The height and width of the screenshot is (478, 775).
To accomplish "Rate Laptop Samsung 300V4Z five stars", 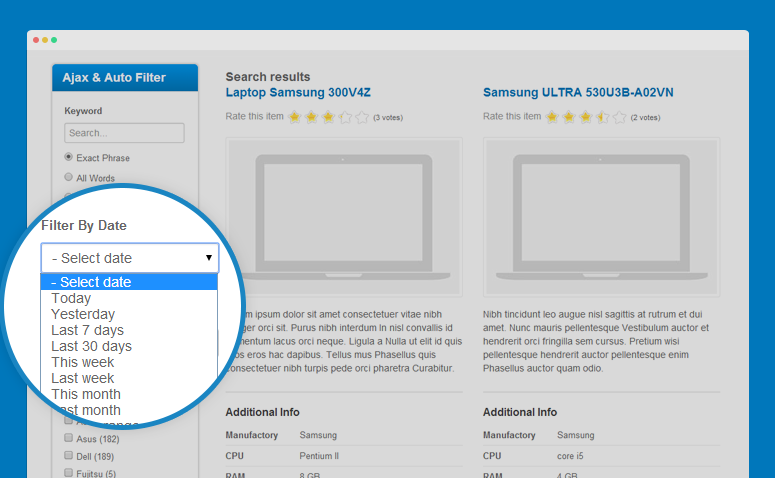I will 362,117.
